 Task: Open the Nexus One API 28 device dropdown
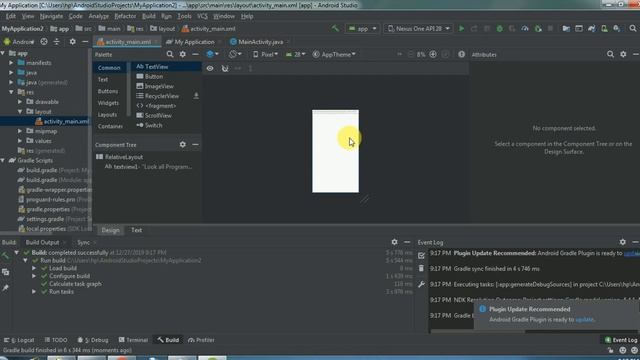pos(418,29)
